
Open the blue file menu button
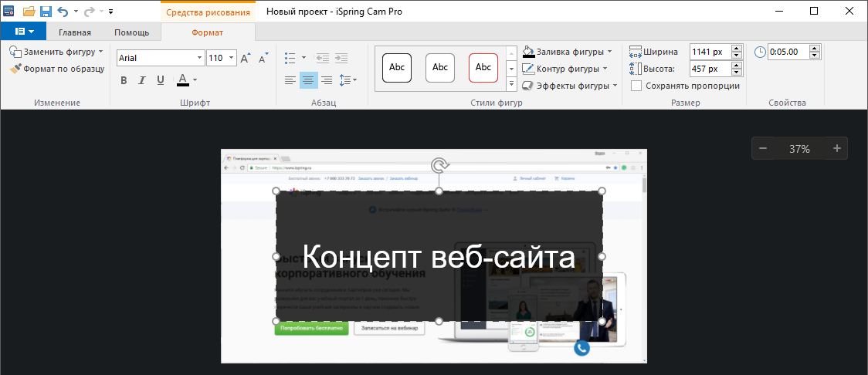coord(23,32)
